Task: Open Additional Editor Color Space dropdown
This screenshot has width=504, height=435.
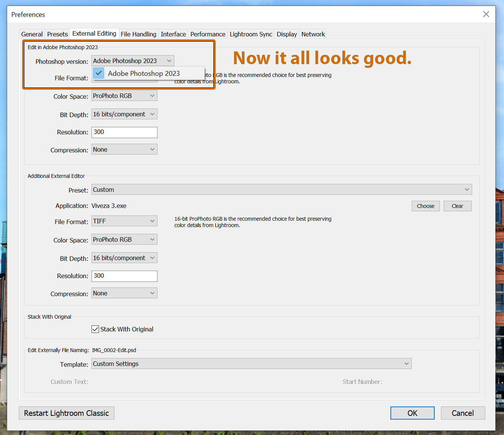Action: (x=124, y=239)
